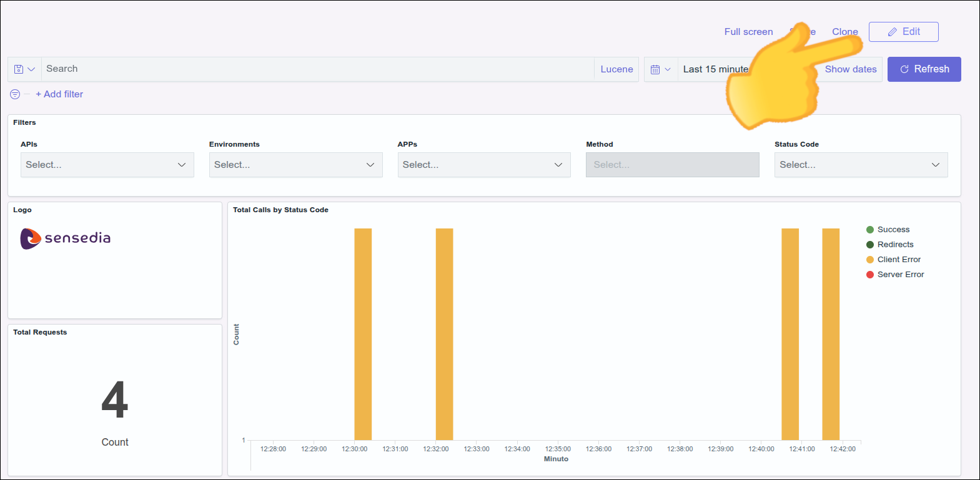The width and height of the screenshot is (980, 480).
Task: Click the Edit dashboard button
Action: [903, 32]
